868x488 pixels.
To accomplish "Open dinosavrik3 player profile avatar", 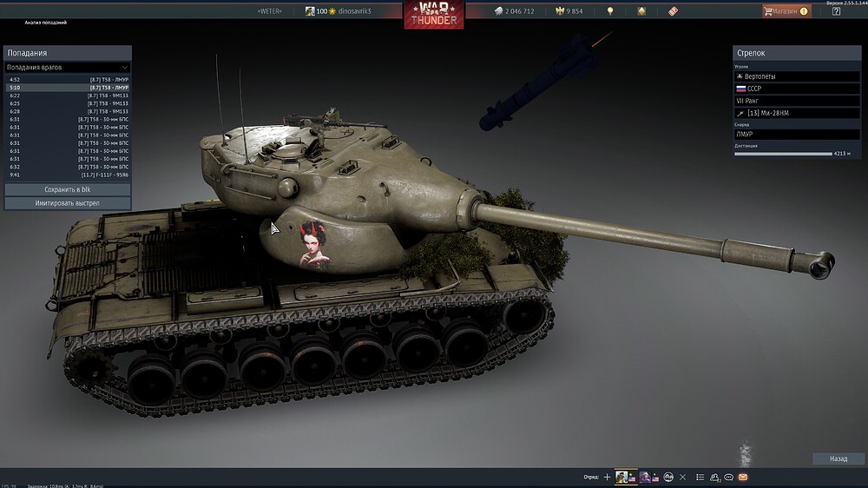I will [310, 11].
